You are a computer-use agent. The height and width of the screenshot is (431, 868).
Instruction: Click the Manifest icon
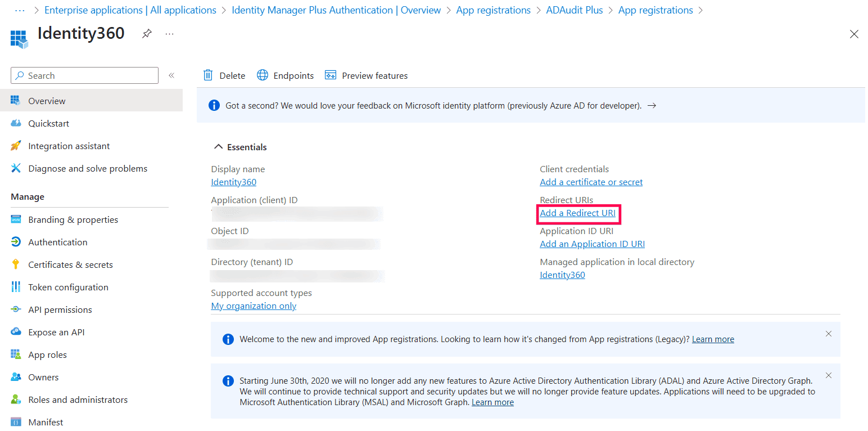point(16,422)
